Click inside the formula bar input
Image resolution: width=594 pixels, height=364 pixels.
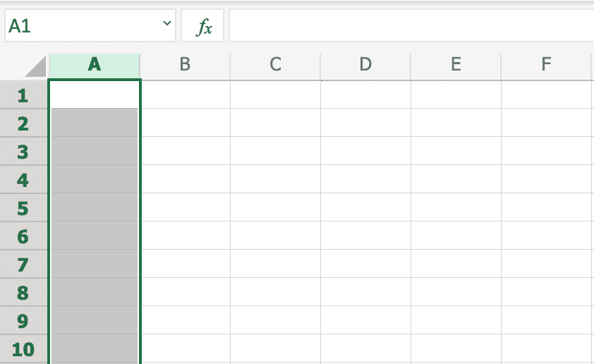pos(409,27)
